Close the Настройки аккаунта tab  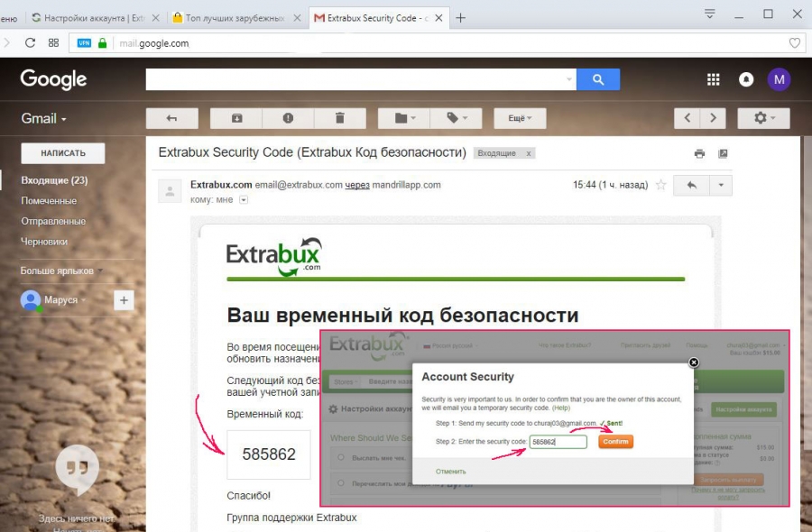click(x=156, y=18)
